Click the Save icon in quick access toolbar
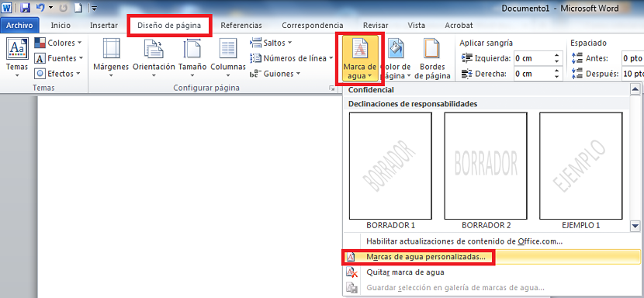Viewport: 644px width, 298px height. point(25,8)
